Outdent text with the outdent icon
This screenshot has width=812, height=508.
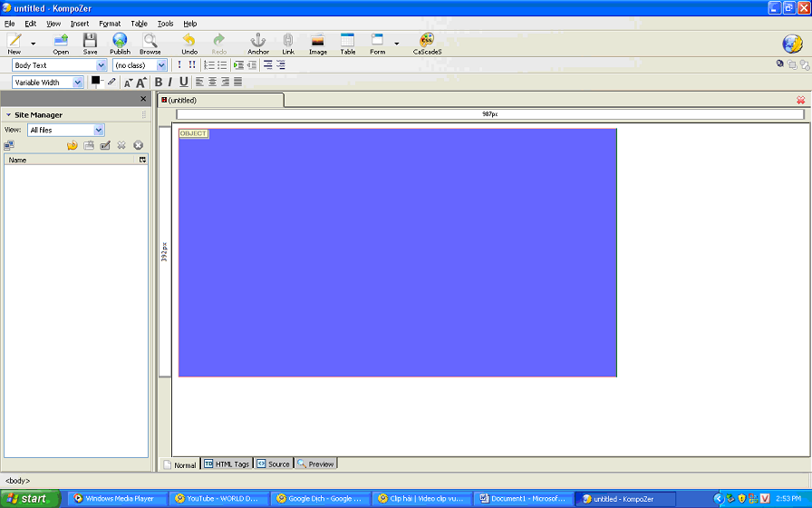point(252,64)
